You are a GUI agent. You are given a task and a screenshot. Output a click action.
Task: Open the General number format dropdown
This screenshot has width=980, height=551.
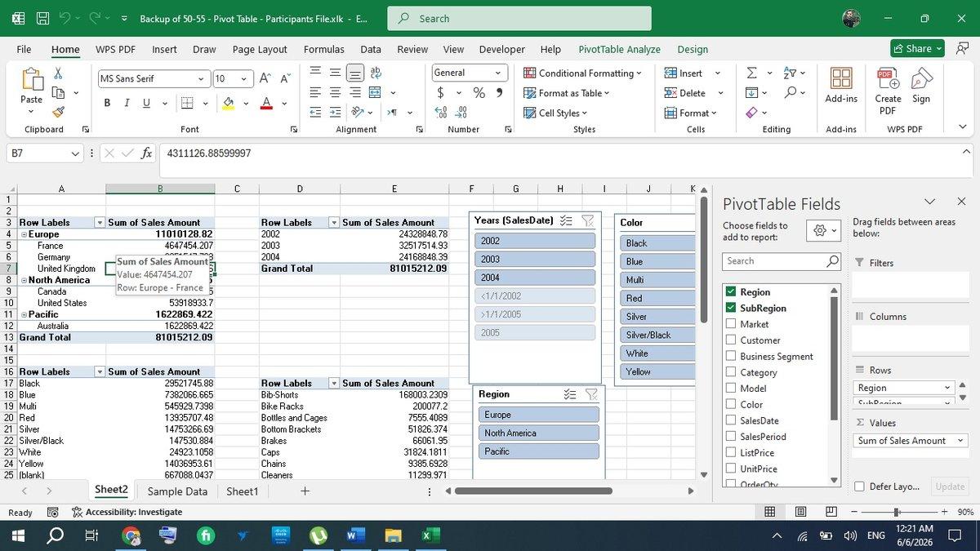pos(499,73)
